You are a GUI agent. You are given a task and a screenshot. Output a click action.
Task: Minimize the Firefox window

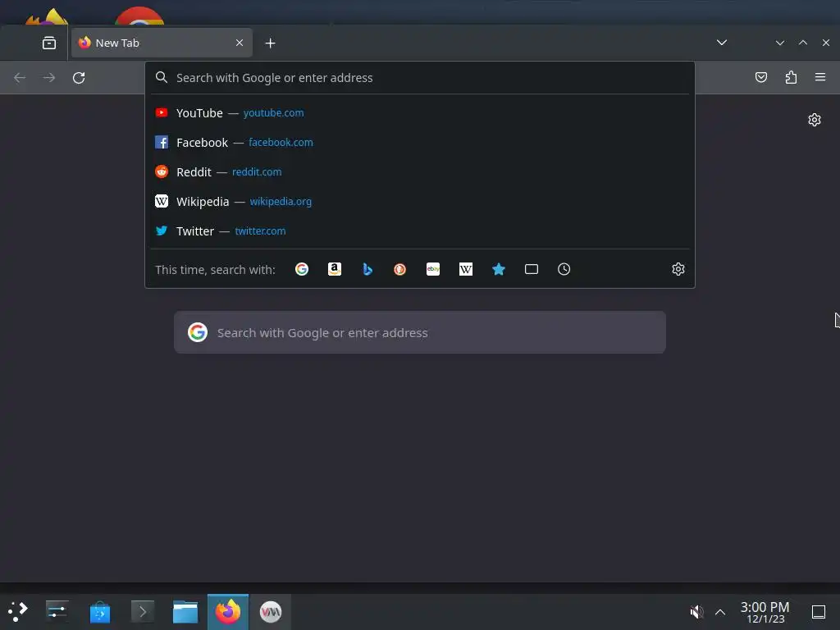pyautogui.click(x=779, y=43)
